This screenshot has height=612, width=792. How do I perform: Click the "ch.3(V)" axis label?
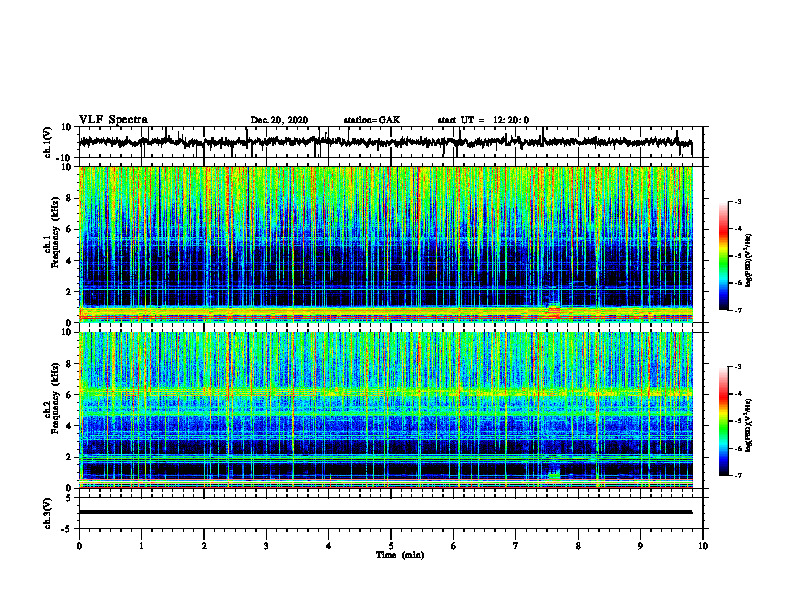tap(48, 513)
